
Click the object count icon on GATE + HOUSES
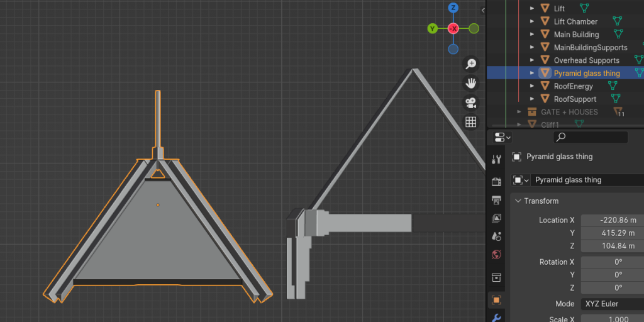619,111
